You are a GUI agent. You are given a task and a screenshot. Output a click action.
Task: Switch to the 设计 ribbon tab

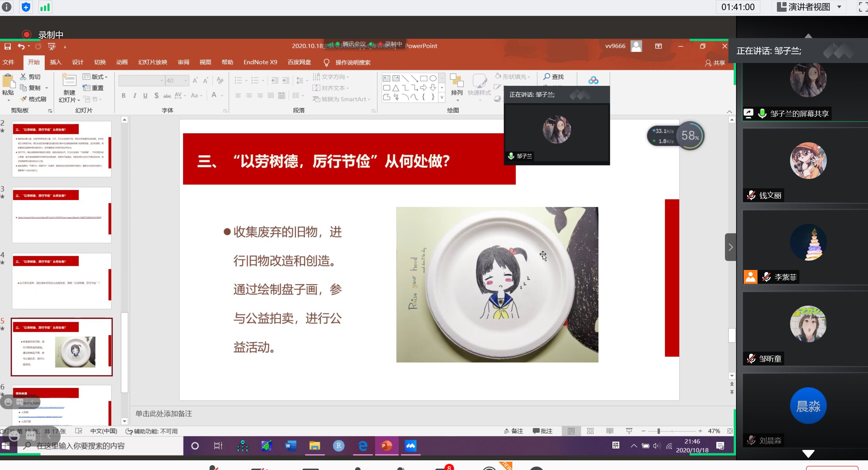77,62
